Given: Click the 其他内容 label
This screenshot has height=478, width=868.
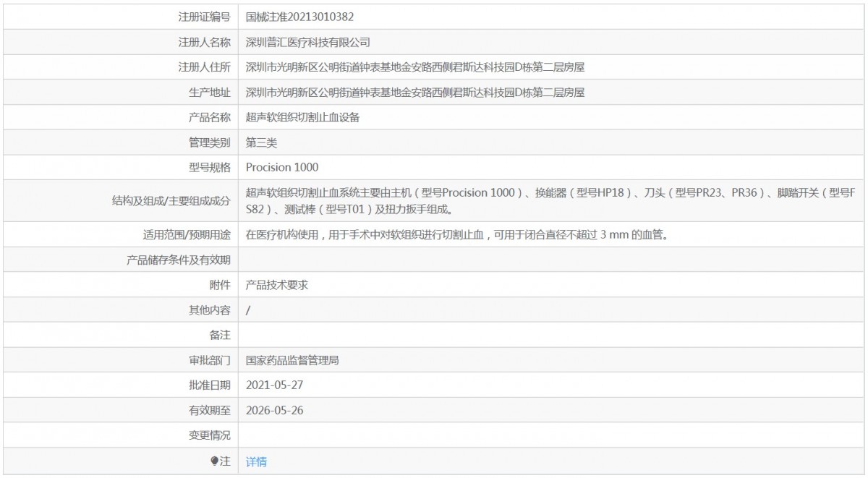Looking at the screenshot, I should (209, 310).
